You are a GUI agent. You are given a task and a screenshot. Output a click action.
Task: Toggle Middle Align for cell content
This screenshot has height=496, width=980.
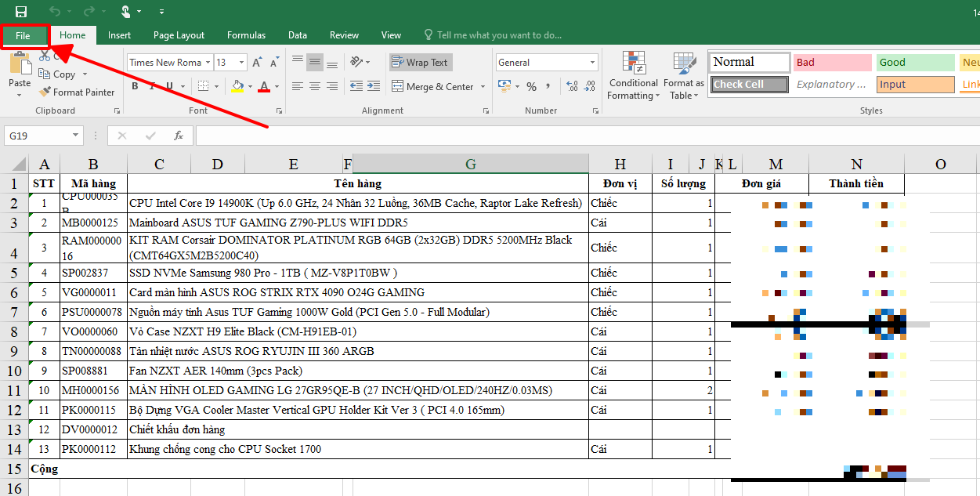point(315,62)
